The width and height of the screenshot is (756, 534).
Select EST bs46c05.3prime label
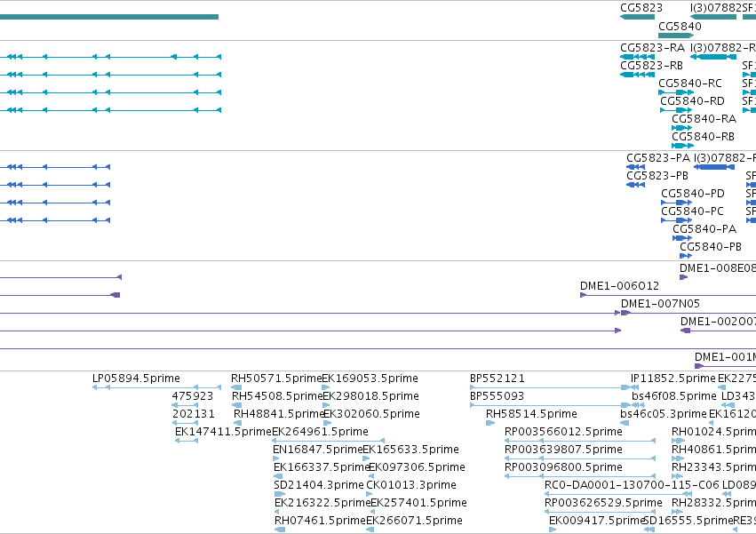tap(664, 414)
